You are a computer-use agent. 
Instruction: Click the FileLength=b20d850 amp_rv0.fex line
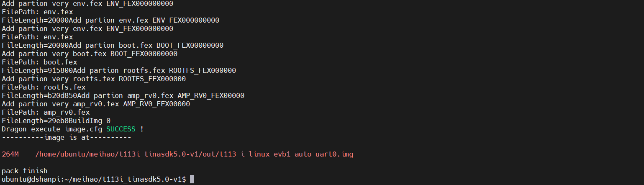point(123,95)
